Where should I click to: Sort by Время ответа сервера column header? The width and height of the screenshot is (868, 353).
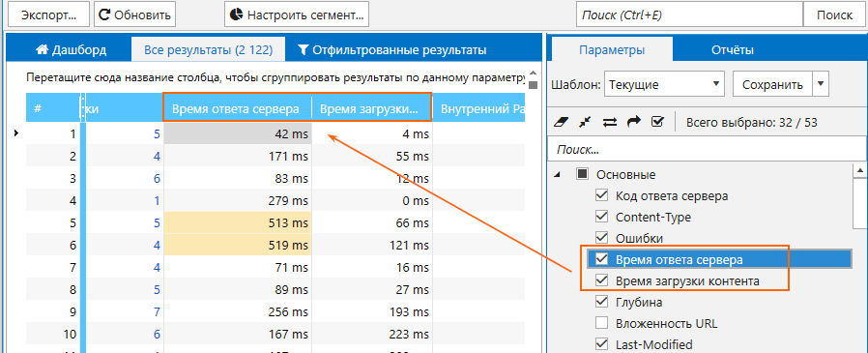pos(238,108)
